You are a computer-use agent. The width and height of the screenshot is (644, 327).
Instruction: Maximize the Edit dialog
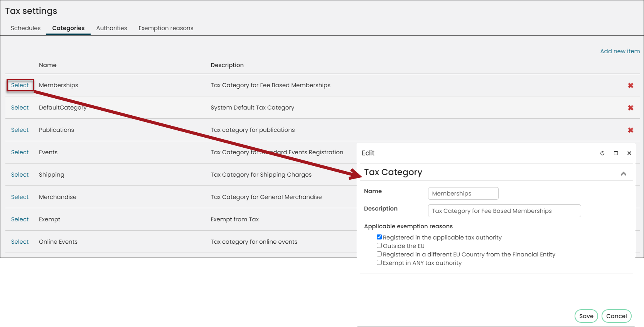(x=616, y=153)
